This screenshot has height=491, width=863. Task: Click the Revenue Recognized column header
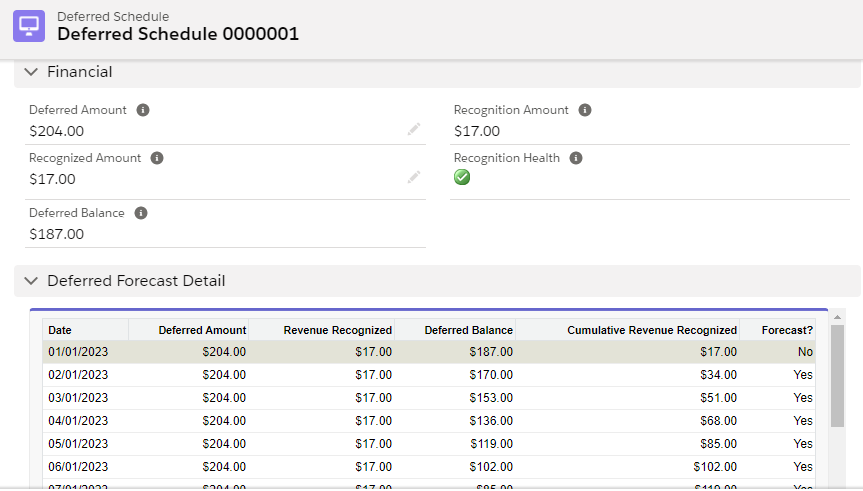click(337, 330)
